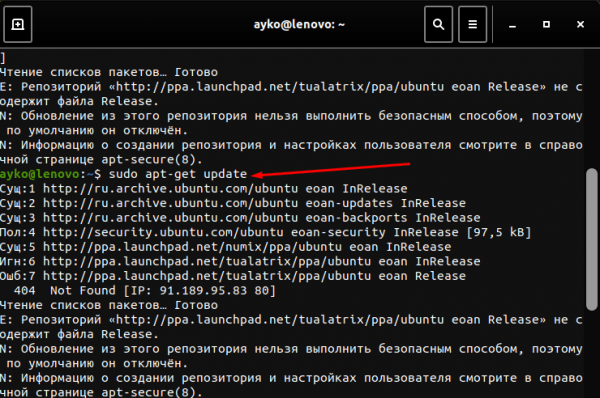Click the last 'по умолчанию он отключён.' line
The height and width of the screenshot is (398, 600).
(x=97, y=364)
